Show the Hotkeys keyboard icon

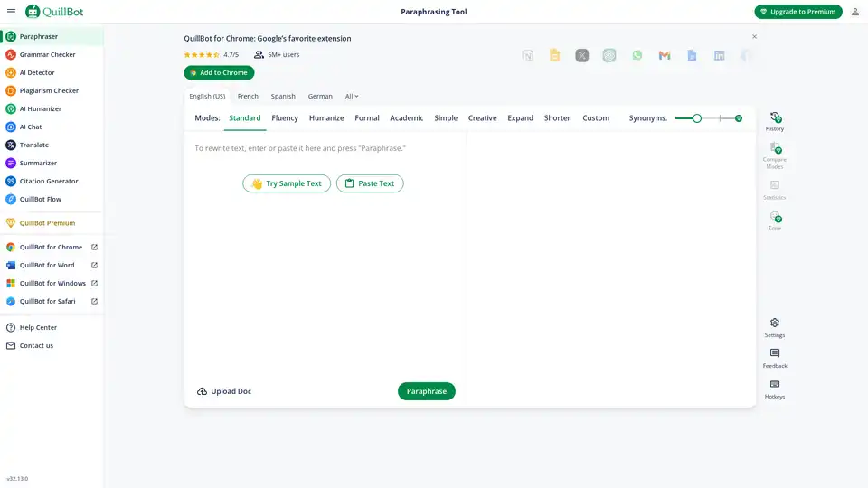pos(774,385)
